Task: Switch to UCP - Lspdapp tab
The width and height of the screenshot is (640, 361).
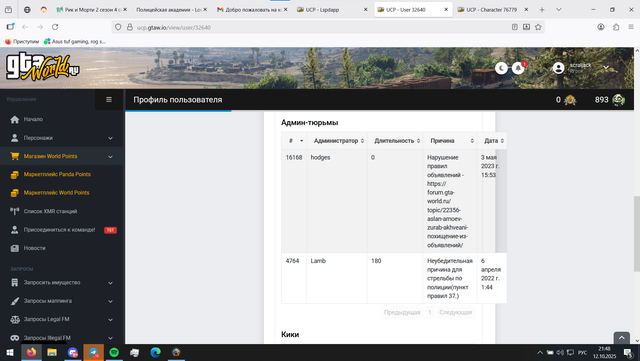Action: tap(332, 9)
